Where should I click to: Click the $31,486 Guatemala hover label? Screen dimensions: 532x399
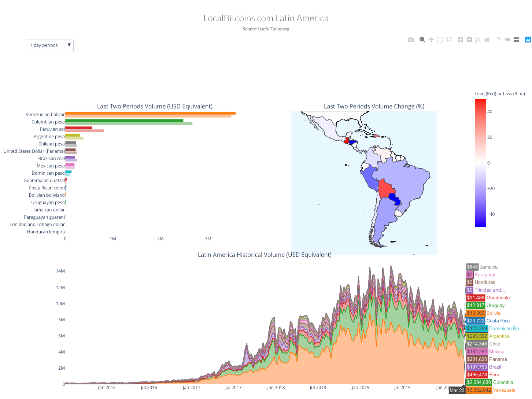(x=488, y=298)
